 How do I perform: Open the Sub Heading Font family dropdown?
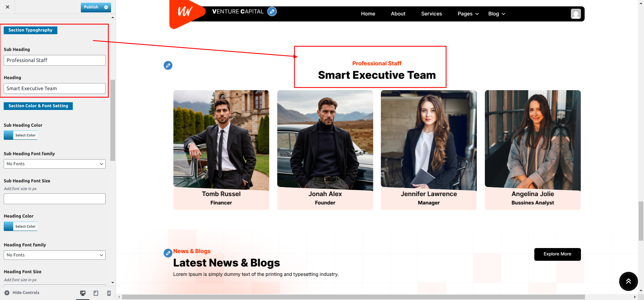55,164
